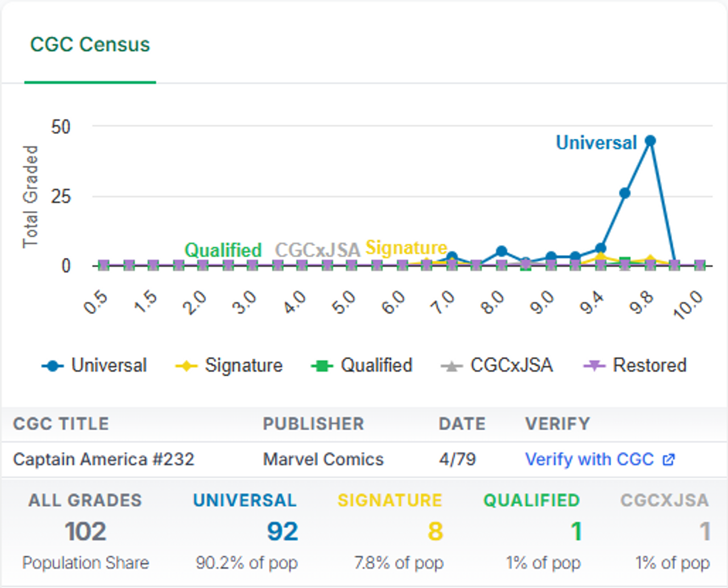
Task: Toggle the Restored series in the legend
Action: (x=635, y=365)
